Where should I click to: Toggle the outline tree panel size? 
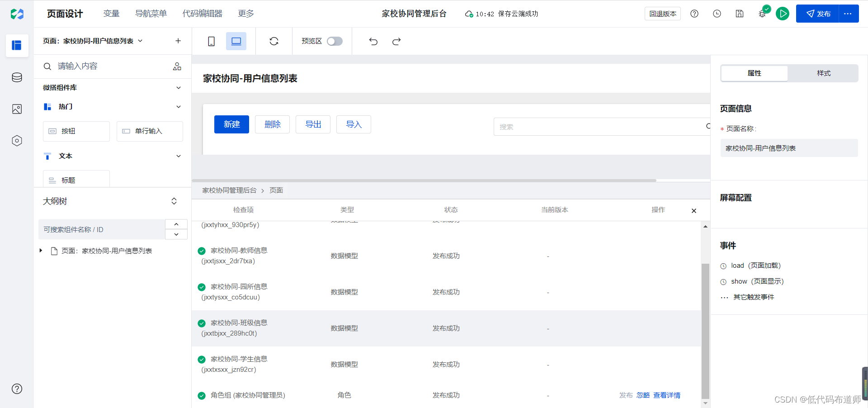pos(174,201)
